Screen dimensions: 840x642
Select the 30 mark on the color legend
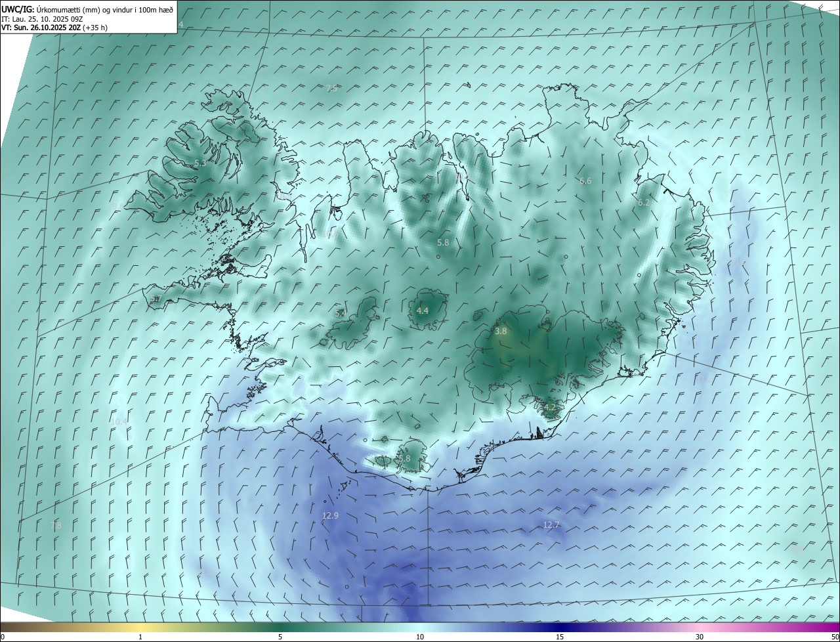700,637
